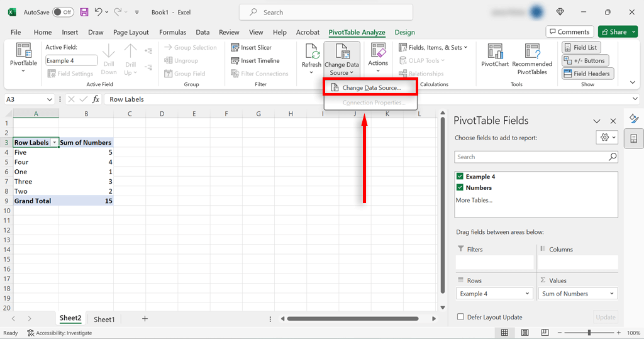The height and width of the screenshot is (339, 644).
Task: Click the 100% zoom level
Action: 633,333
